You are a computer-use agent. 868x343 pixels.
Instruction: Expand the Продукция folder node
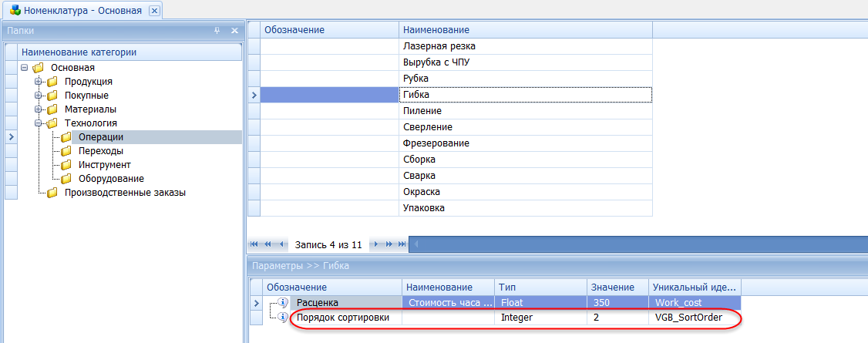pos(39,82)
